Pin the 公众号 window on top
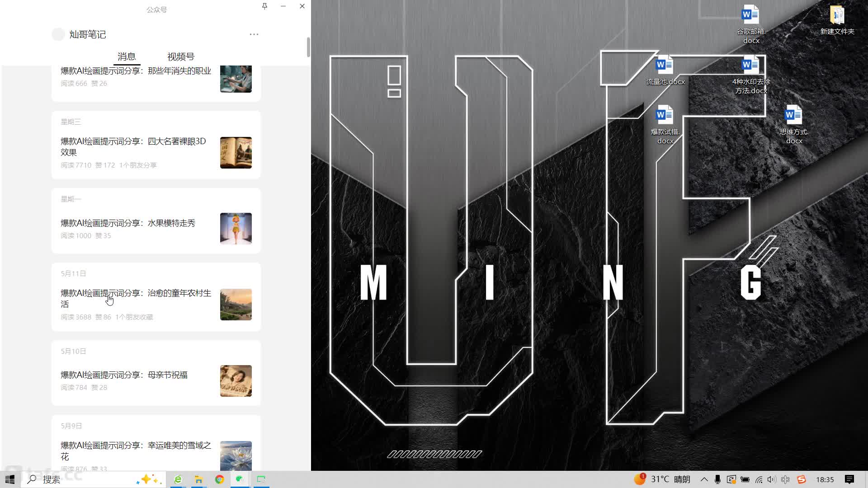The height and width of the screenshot is (488, 868). coord(264,6)
